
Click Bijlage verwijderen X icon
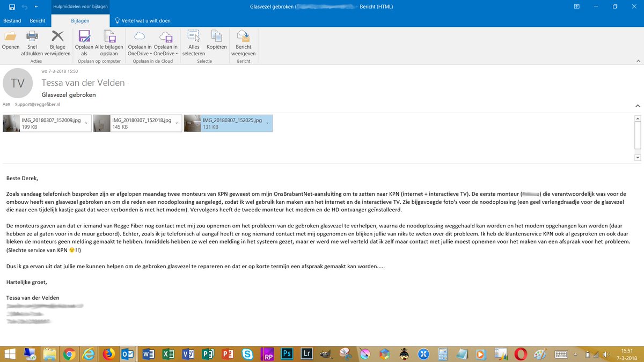coord(57,36)
